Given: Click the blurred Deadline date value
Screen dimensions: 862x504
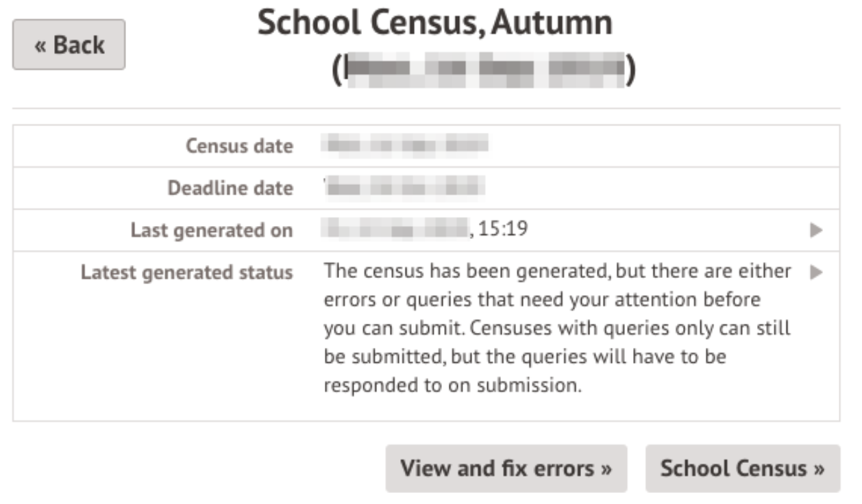Looking at the screenshot, I should click(404, 187).
